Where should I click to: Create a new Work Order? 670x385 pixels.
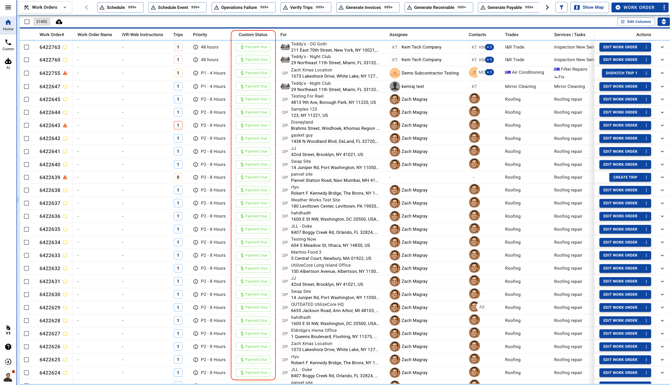(x=635, y=7)
